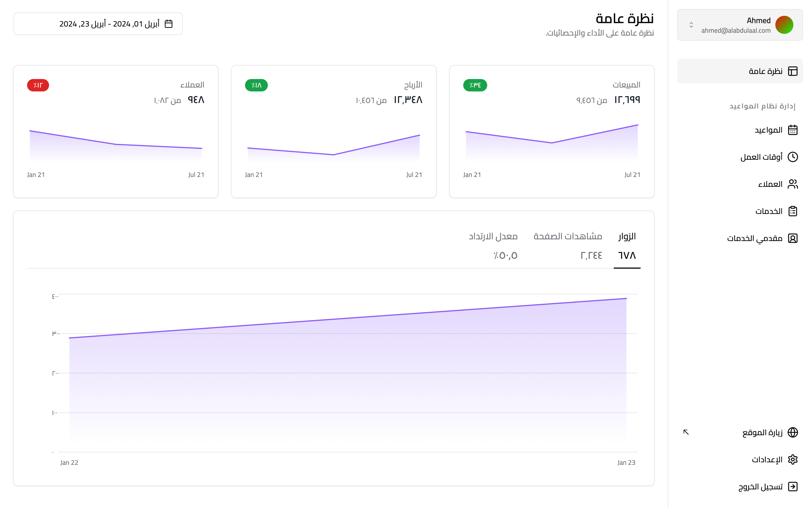This screenshot has width=812, height=508.
Task: Click the المبيعات mini chart
Action: click(551, 143)
